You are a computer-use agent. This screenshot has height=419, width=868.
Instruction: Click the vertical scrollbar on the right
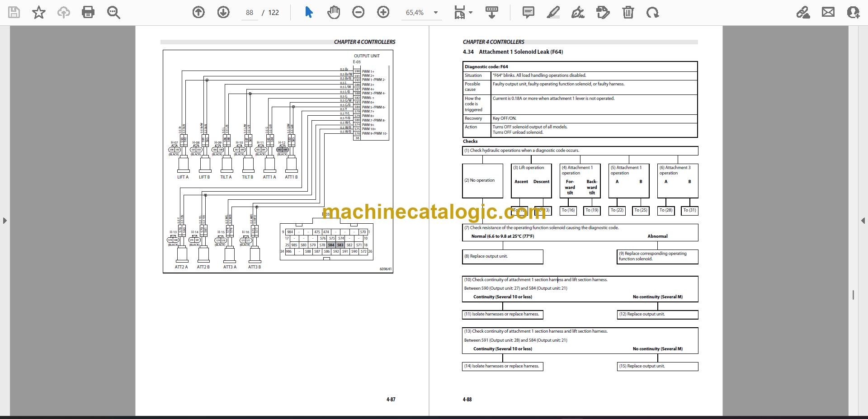point(853,295)
